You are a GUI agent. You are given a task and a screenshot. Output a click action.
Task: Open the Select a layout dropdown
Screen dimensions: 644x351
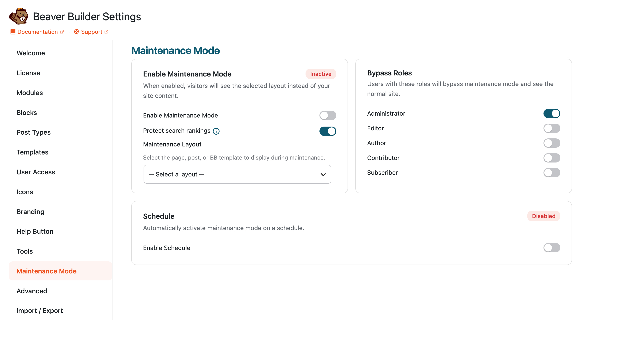pos(237,174)
